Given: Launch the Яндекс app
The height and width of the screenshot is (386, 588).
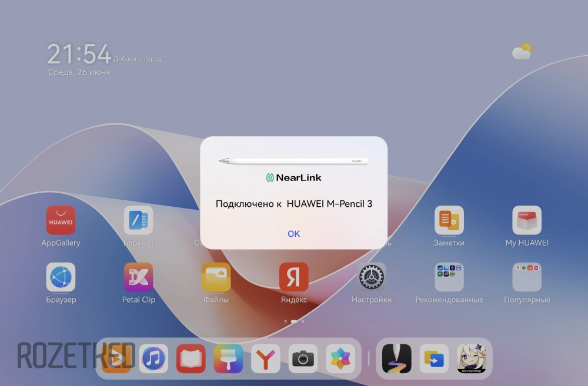Looking at the screenshot, I should 293,277.
